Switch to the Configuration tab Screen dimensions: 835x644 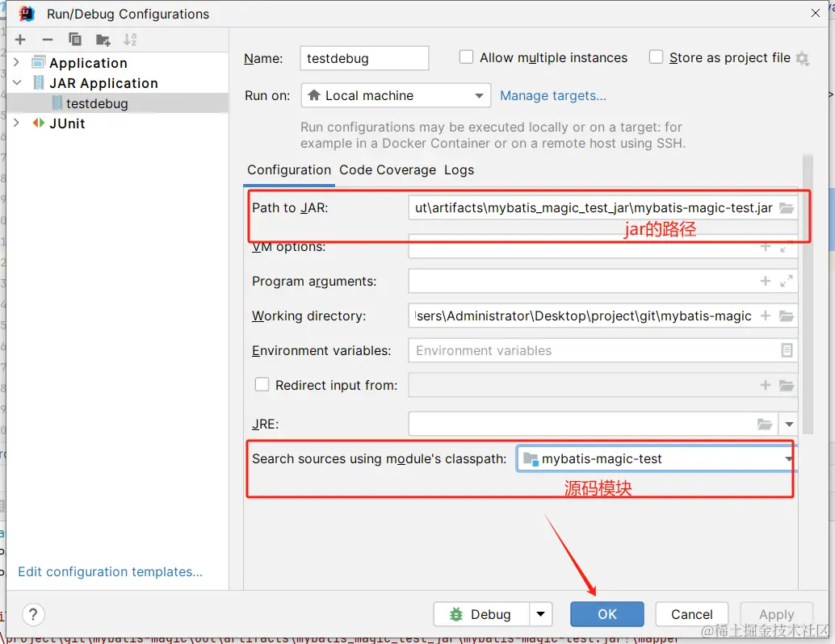[x=289, y=170]
